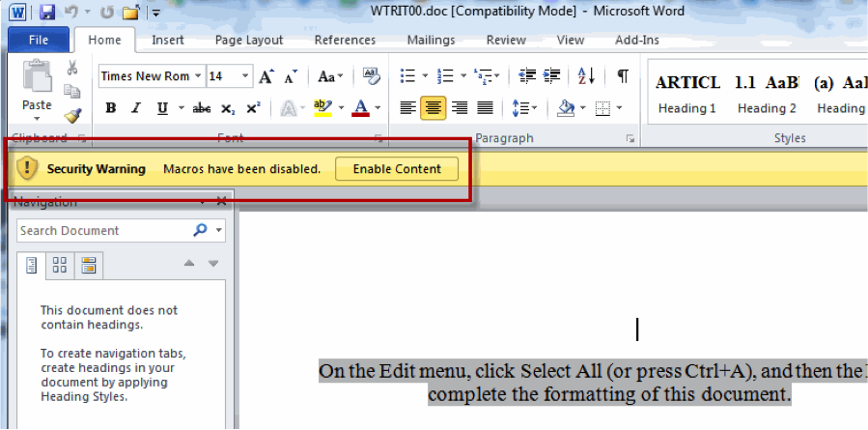The image size is (868, 430).
Task: Browse headings tab in Navigation pane
Action: coord(31,266)
